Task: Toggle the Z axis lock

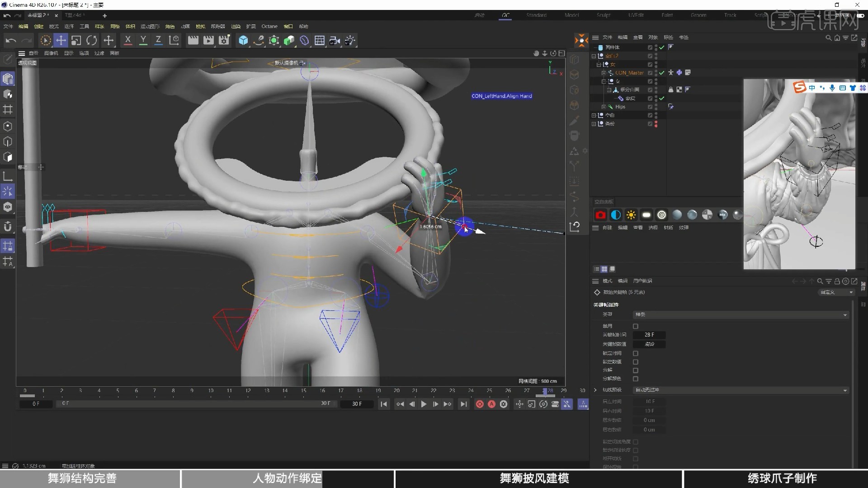Action: (158, 40)
